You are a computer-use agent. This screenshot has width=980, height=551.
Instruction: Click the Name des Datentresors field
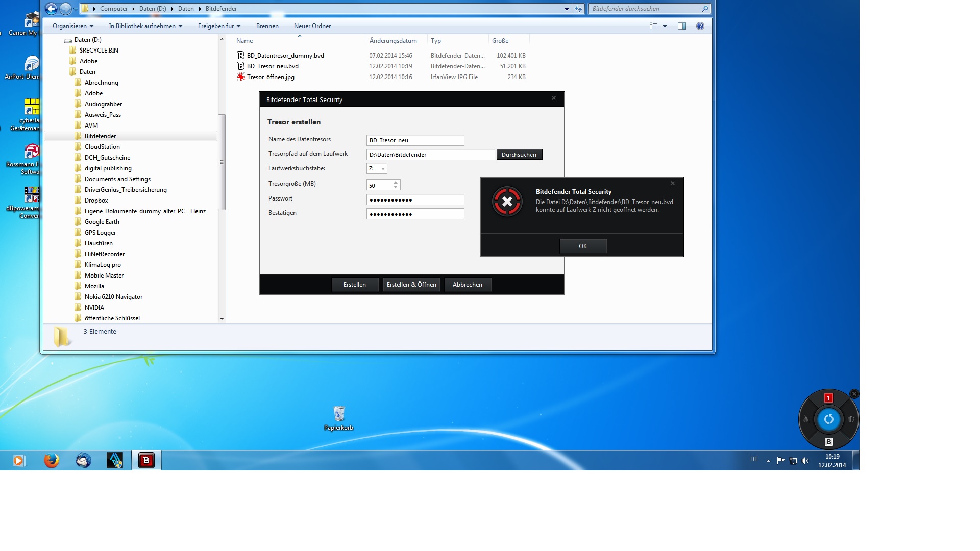click(415, 140)
